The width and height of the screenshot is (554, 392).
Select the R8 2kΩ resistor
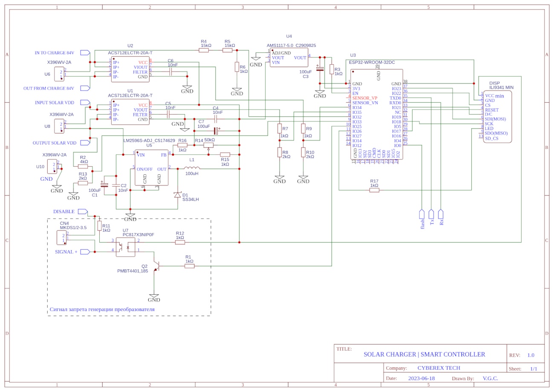280,152
